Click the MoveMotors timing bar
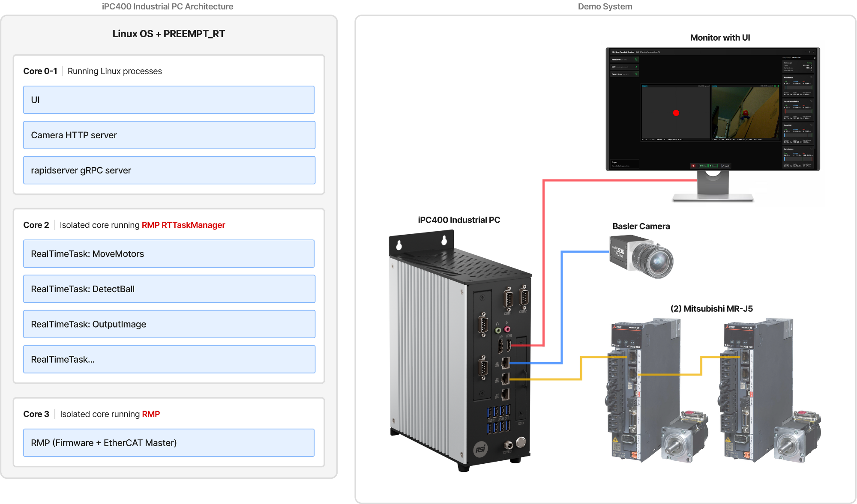This screenshot has width=857, height=504. (798, 87)
